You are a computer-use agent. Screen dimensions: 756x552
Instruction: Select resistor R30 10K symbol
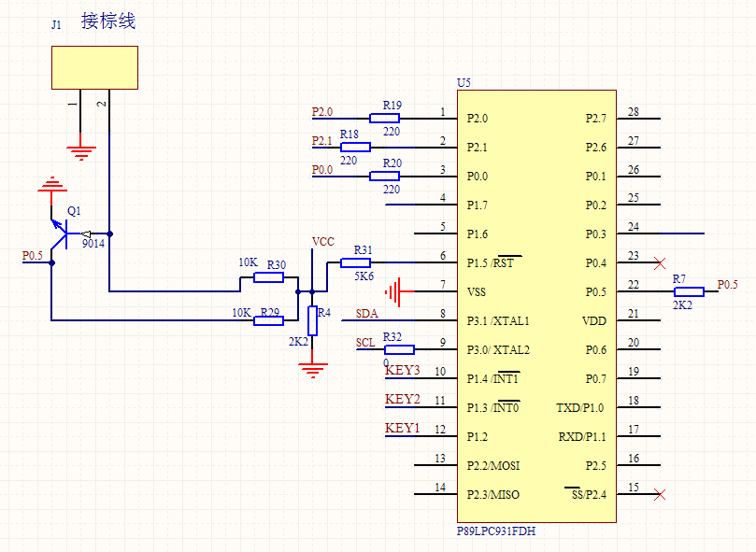[x=268, y=277]
